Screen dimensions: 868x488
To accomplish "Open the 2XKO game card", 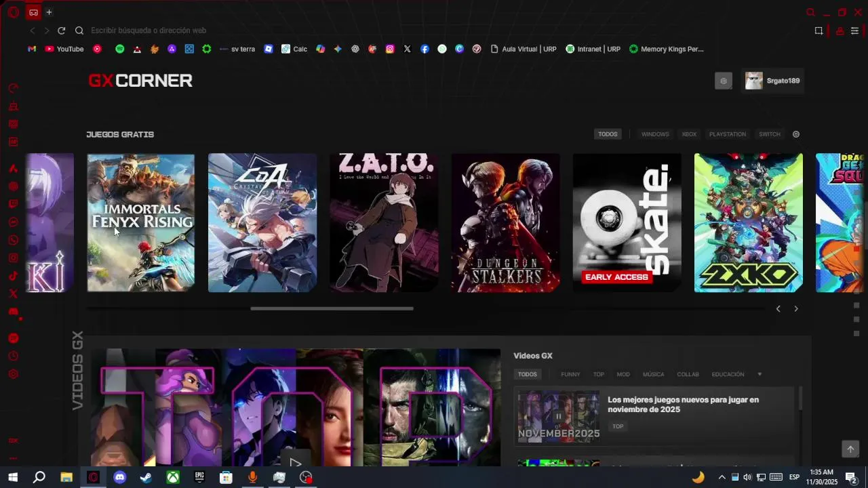I will (x=749, y=223).
